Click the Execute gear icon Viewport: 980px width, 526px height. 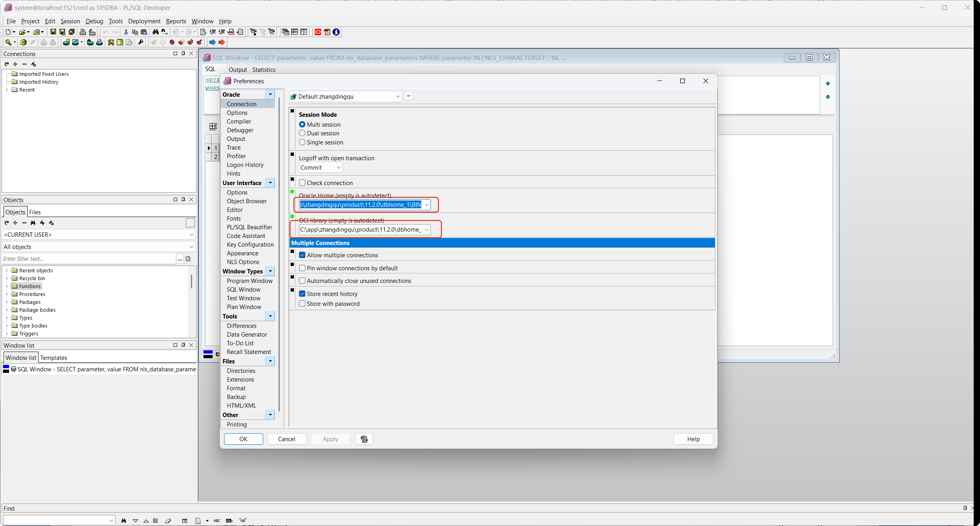(x=23, y=42)
